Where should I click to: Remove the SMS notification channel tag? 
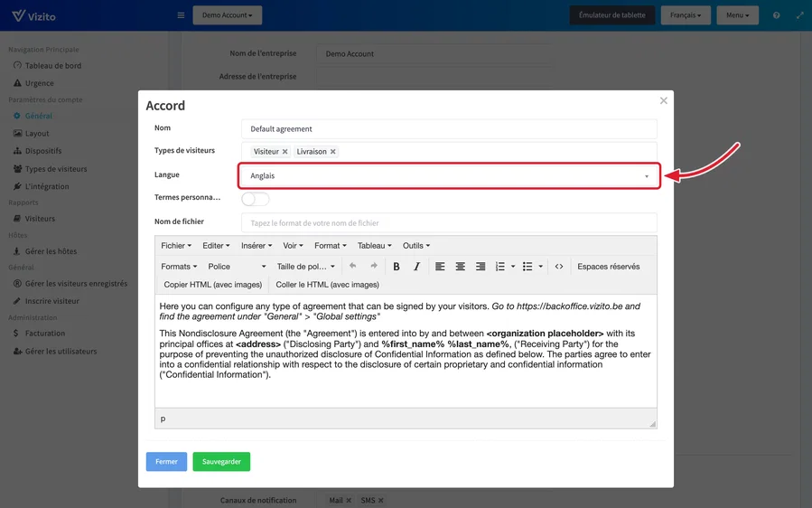tap(380, 500)
